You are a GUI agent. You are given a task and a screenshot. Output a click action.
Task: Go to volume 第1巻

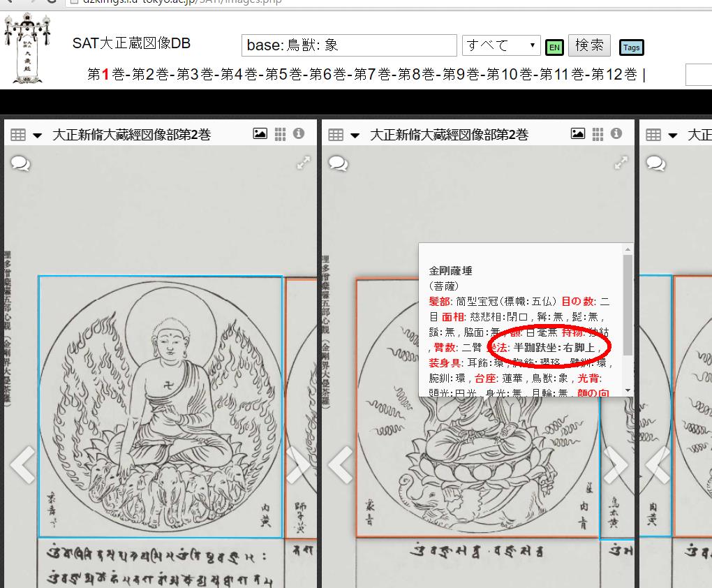click(106, 74)
